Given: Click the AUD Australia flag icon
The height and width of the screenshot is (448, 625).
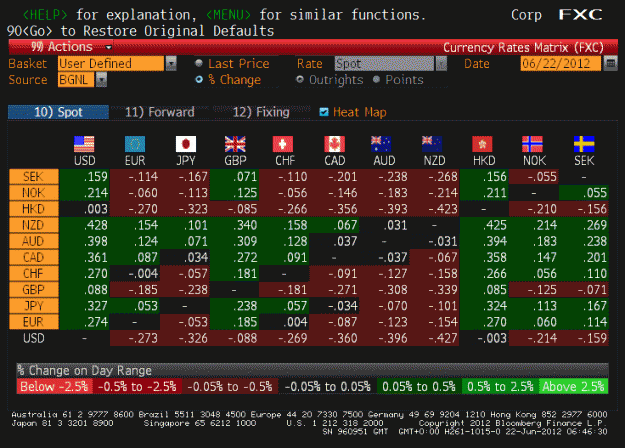Looking at the screenshot, I should 381,144.
